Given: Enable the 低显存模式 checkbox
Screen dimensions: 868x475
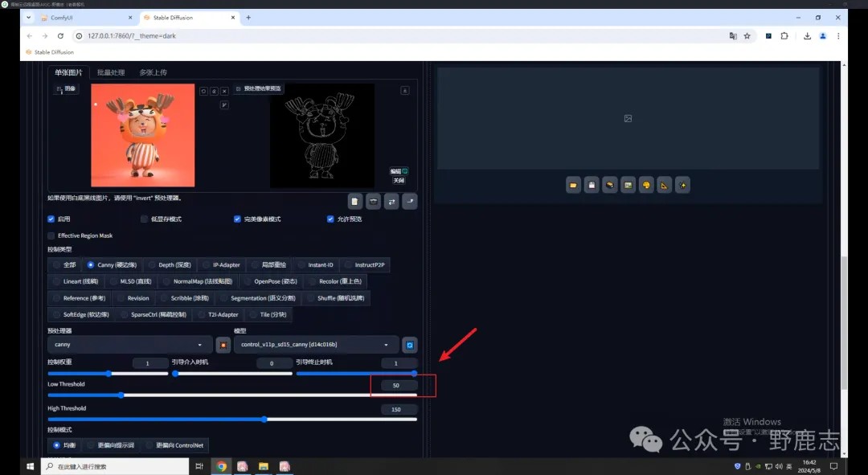Looking at the screenshot, I should click(x=144, y=219).
